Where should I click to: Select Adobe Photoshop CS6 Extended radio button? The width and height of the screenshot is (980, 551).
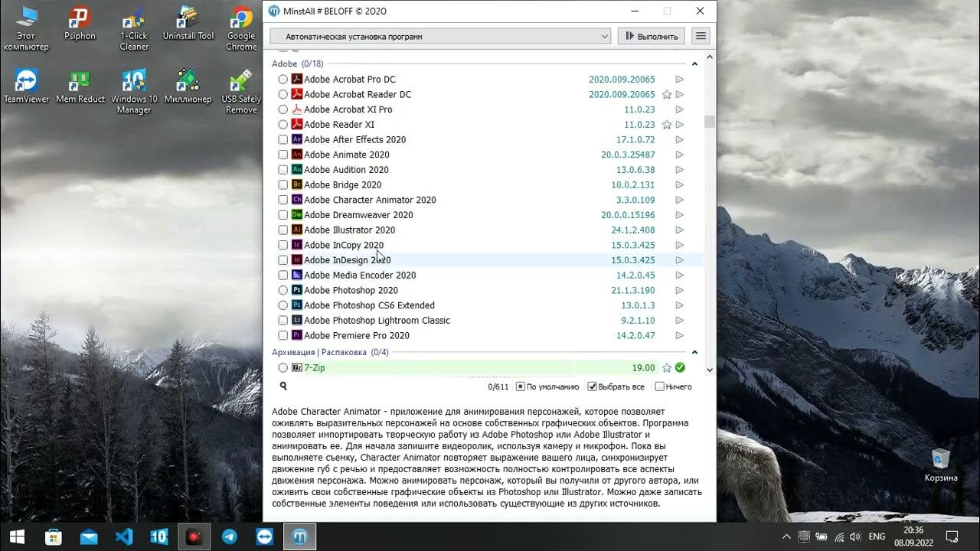(283, 305)
